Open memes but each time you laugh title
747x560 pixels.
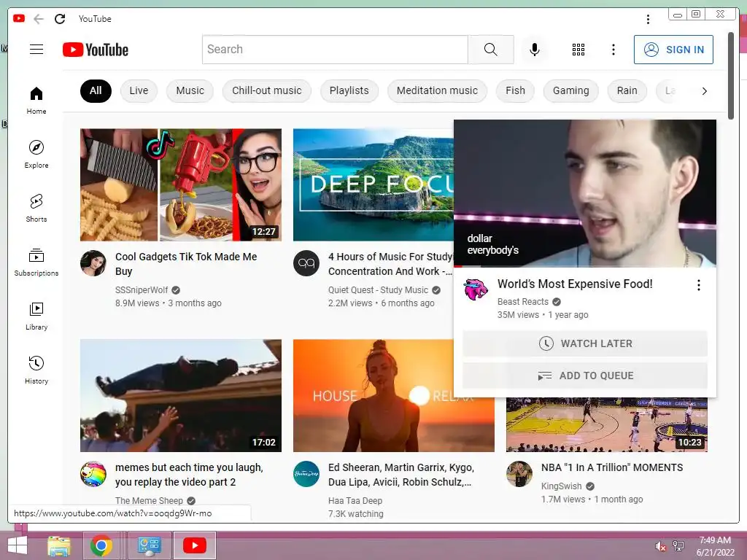coord(189,475)
